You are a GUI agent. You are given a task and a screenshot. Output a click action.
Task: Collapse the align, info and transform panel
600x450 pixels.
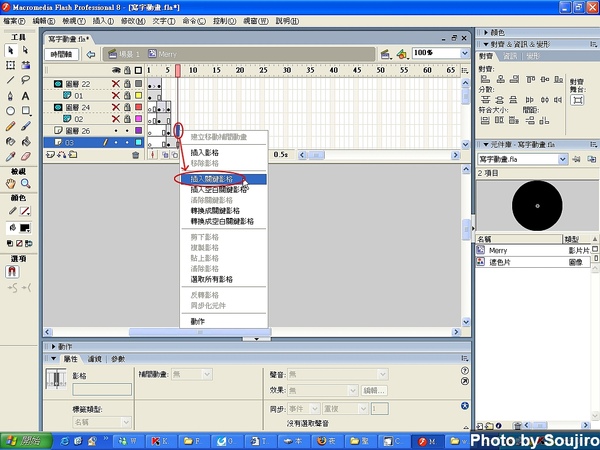(x=486, y=44)
